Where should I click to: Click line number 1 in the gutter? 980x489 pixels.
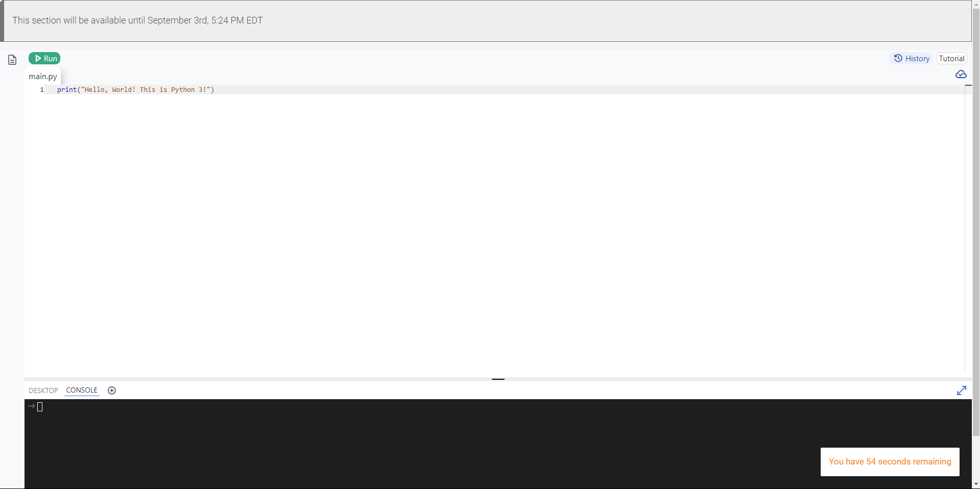(x=42, y=89)
